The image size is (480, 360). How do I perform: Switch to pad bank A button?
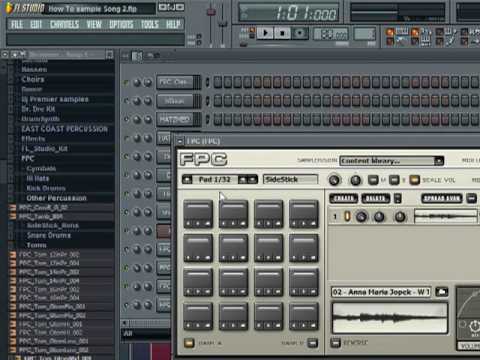(189, 343)
